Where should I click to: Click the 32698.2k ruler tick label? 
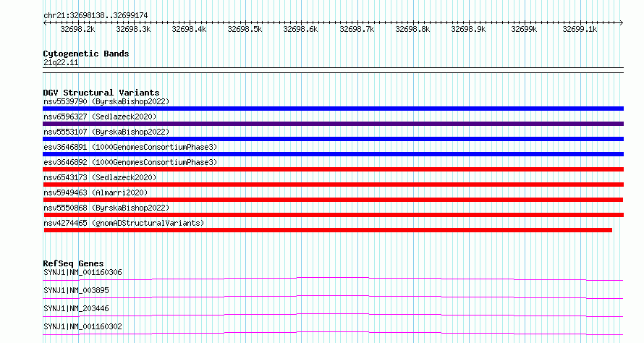77,29
